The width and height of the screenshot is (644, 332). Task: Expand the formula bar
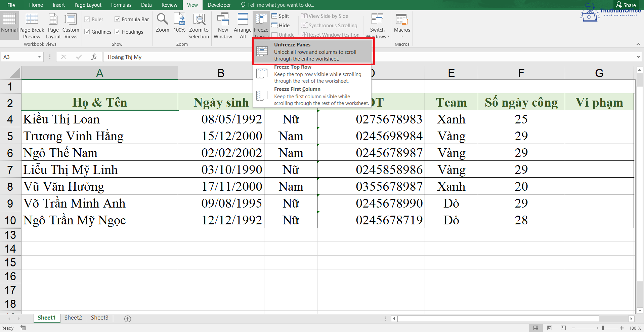[x=639, y=57]
